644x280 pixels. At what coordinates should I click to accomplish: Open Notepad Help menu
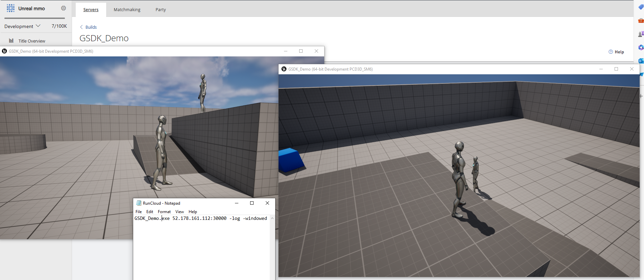click(x=193, y=212)
